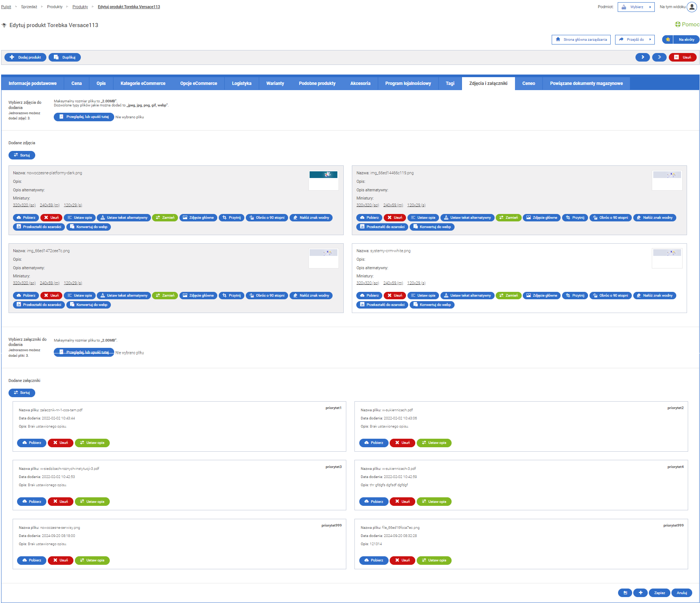Viewport: 700px width, 603px height.
Task: Click the plus icon button beside Zapisz
Action: 640,593
